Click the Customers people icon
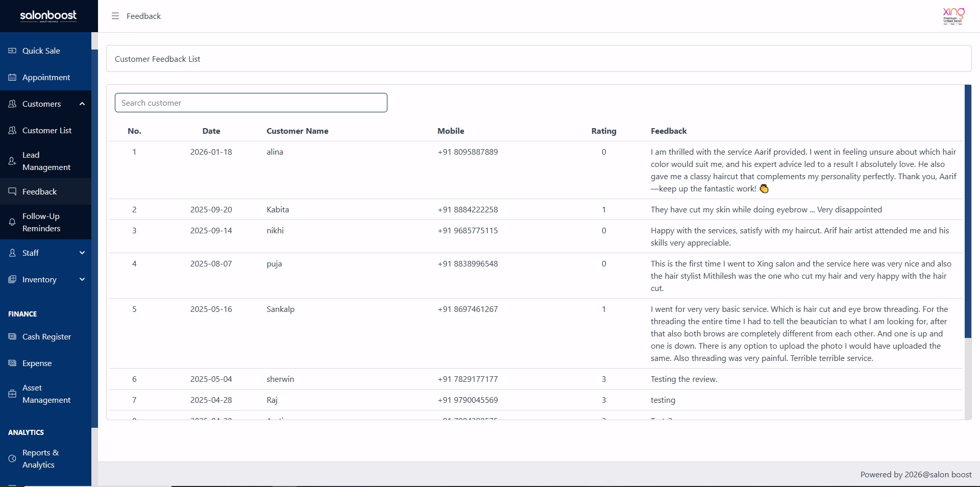 (x=12, y=104)
